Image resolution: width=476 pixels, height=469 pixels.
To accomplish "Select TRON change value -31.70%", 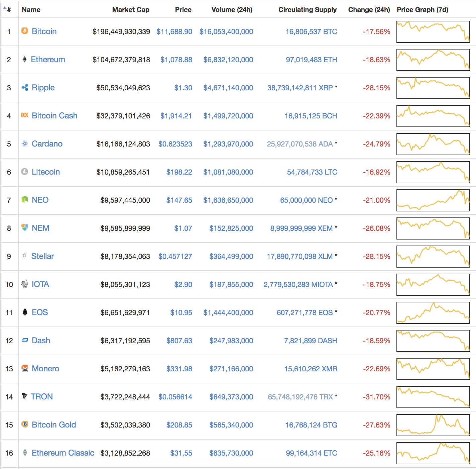I will point(377,397).
